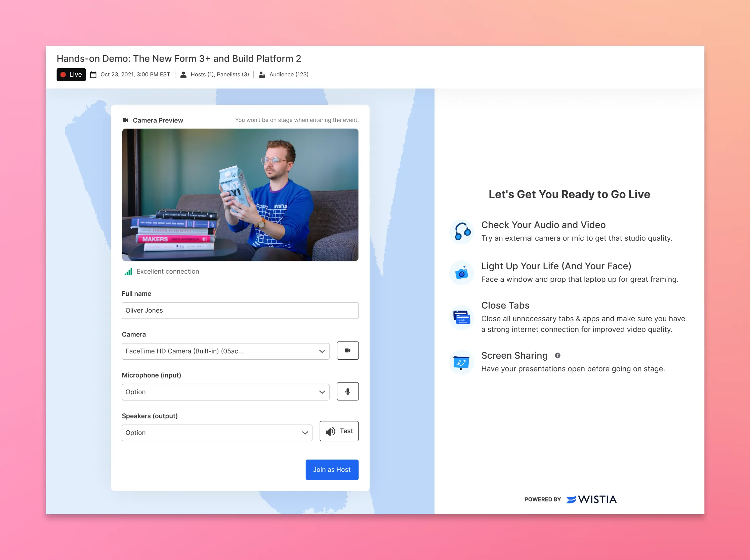Click Join as Host
Viewport: 750px width, 560px height.
[332, 470]
